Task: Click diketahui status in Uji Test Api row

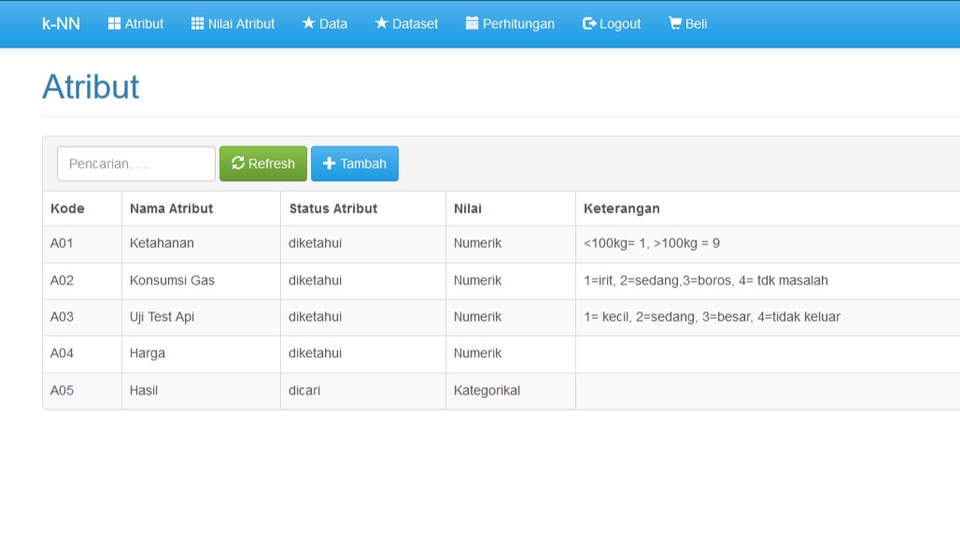Action: [315, 317]
